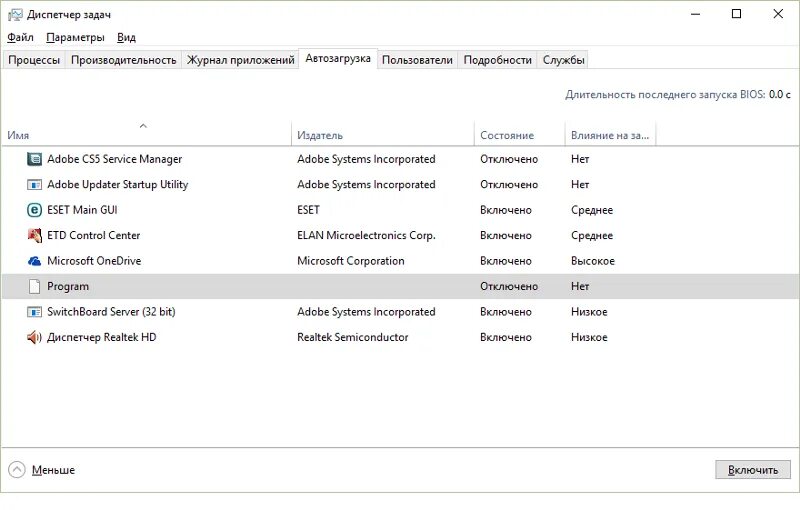Sort by the Издатель column header
The width and height of the screenshot is (800, 510).
click(320, 135)
